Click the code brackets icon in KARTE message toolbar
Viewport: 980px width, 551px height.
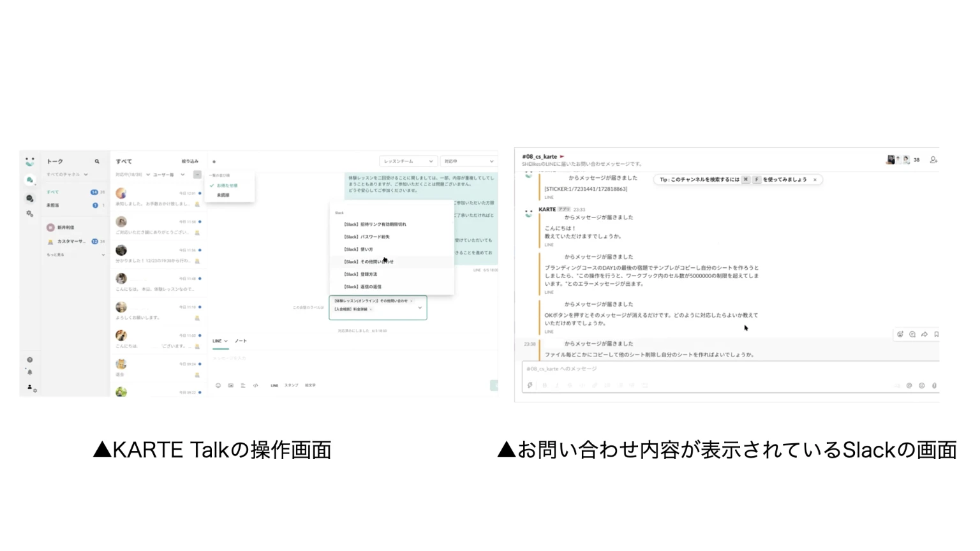tap(256, 385)
